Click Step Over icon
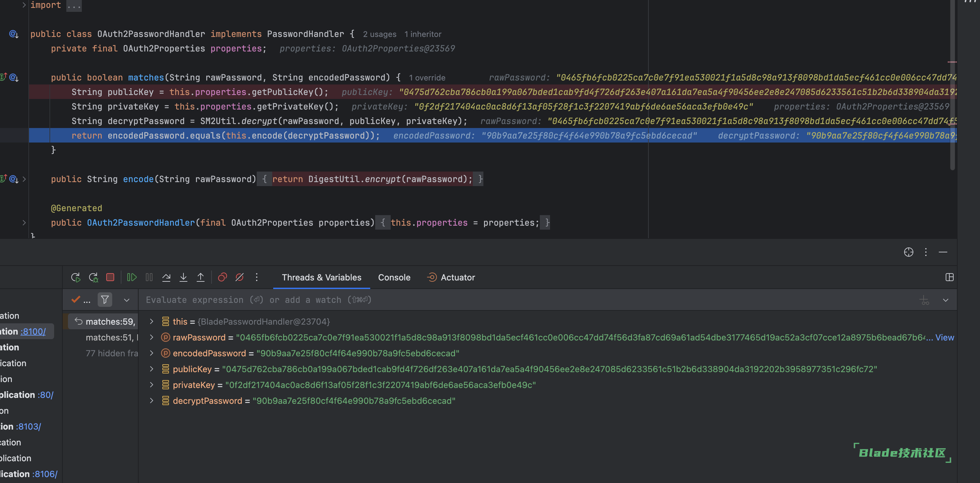The height and width of the screenshot is (483, 980). pos(166,277)
